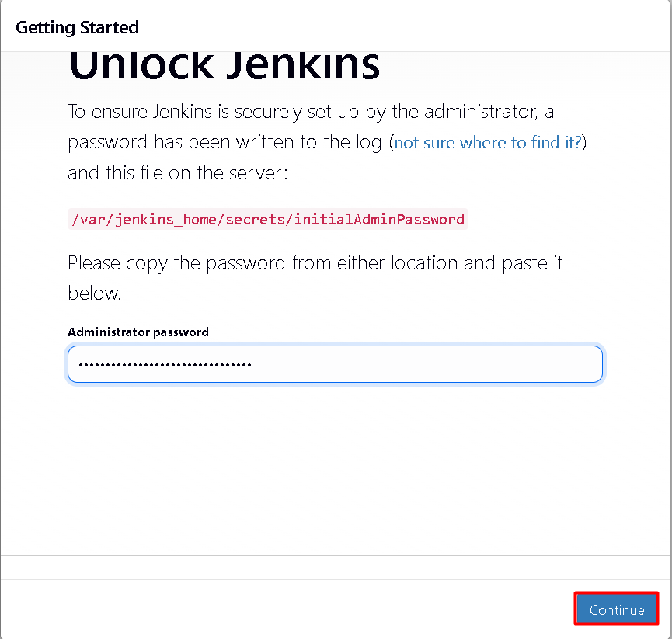Click "password has been written to the log" text
Viewport: 672px width, 639px height.
(227, 142)
